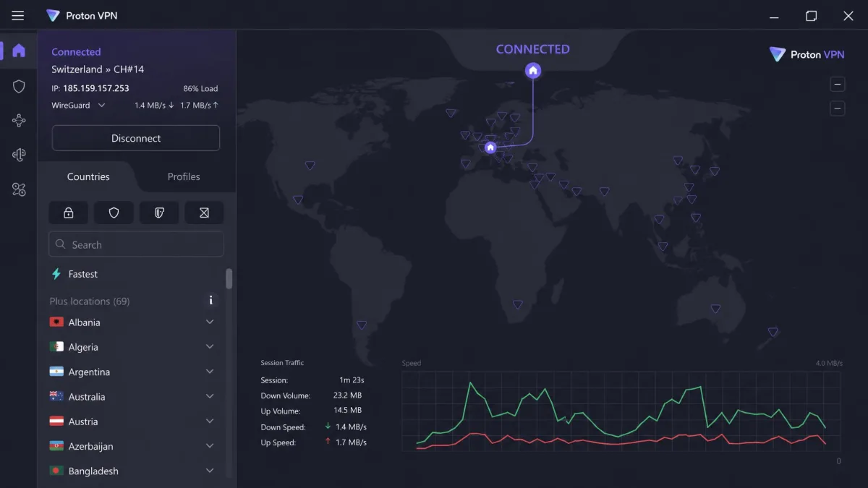Expand the Azerbaijan server list

click(x=210, y=446)
